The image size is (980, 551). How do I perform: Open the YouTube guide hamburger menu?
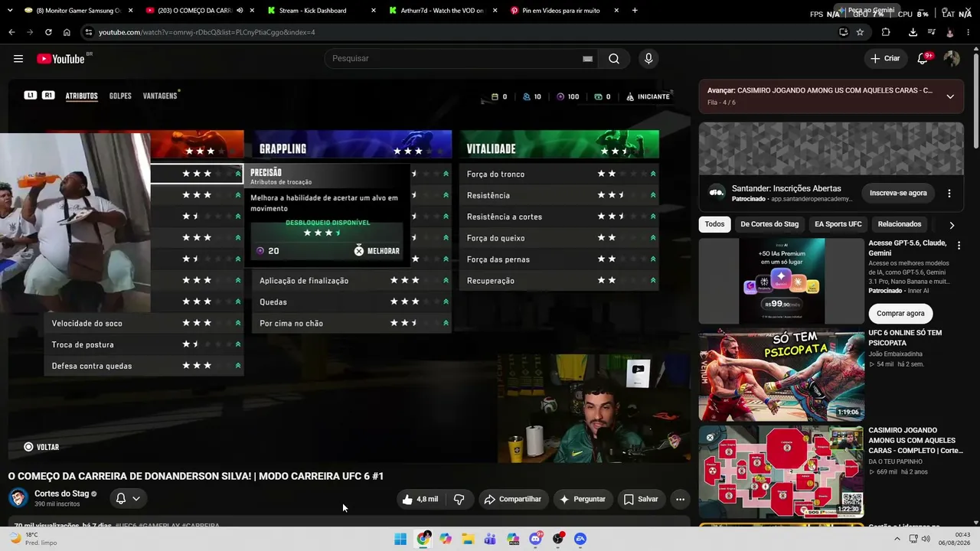click(x=18, y=59)
